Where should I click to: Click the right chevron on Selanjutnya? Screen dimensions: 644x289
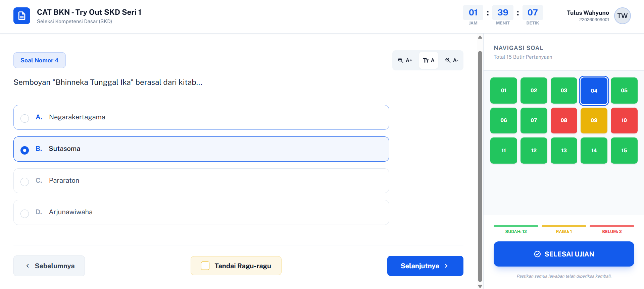click(x=446, y=266)
